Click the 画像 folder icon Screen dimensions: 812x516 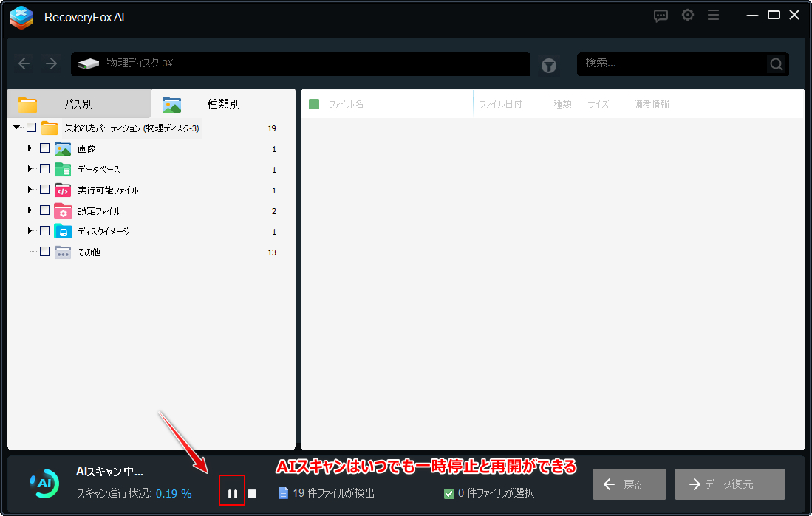pos(63,149)
